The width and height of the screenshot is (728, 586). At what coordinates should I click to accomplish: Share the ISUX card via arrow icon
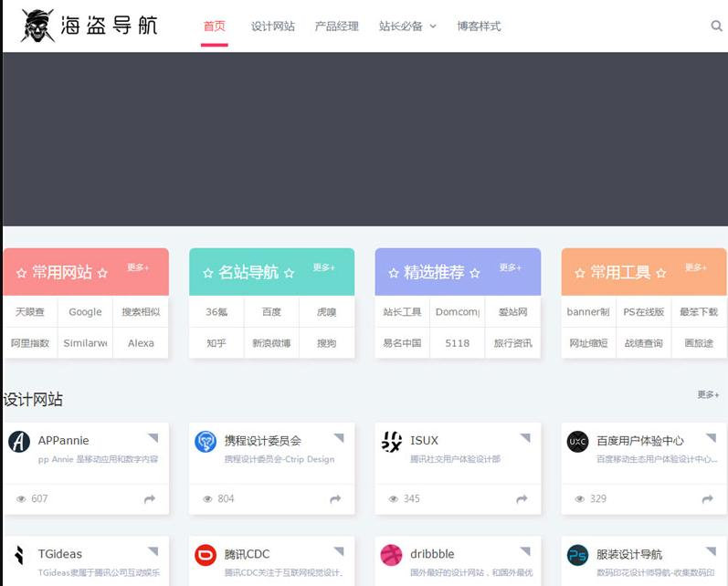tap(522, 498)
